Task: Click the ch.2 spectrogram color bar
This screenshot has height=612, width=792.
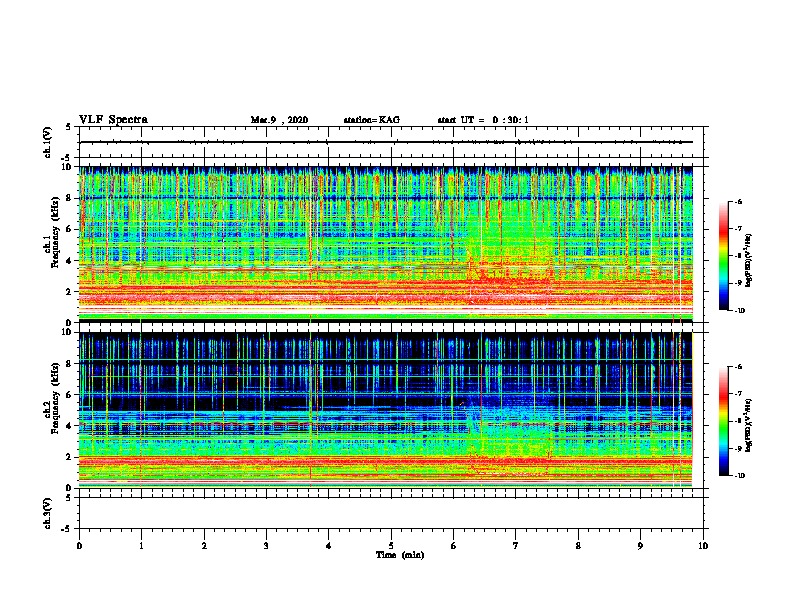Action: pos(723,421)
